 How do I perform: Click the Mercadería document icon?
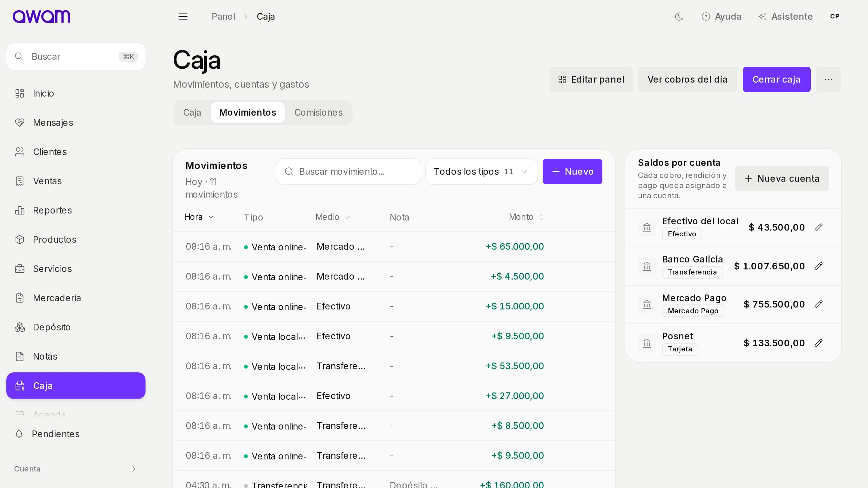tap(20, 298)
